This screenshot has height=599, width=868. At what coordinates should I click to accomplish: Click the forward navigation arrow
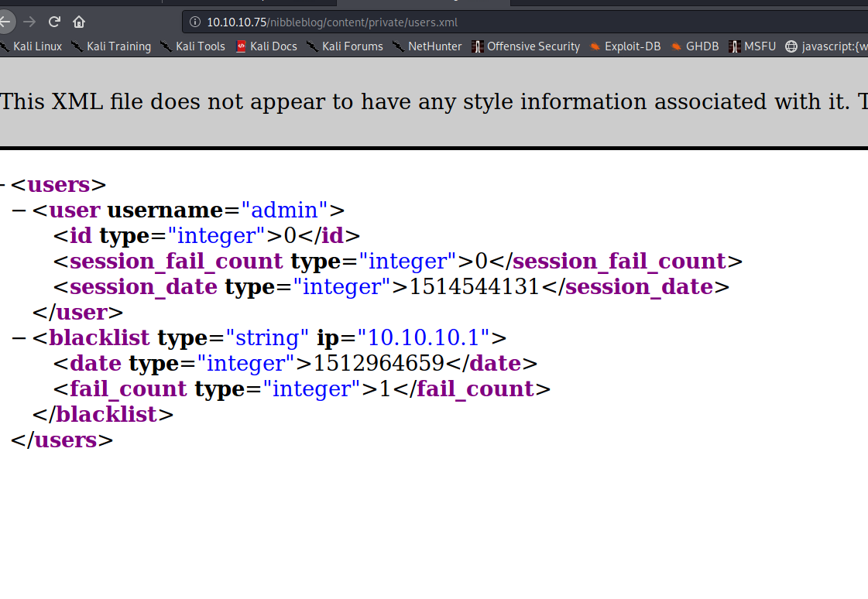29,22
